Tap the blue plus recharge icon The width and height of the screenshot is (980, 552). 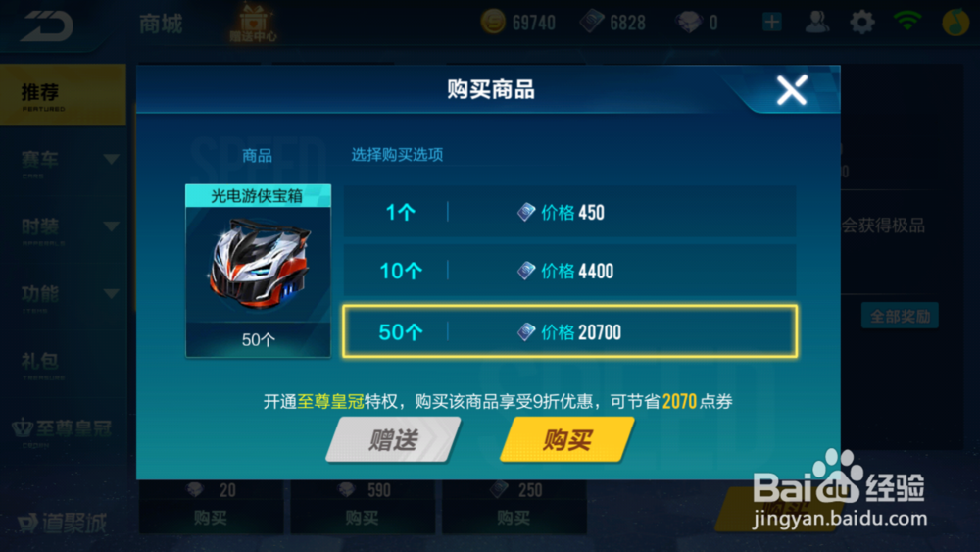(x=772, y=23)
